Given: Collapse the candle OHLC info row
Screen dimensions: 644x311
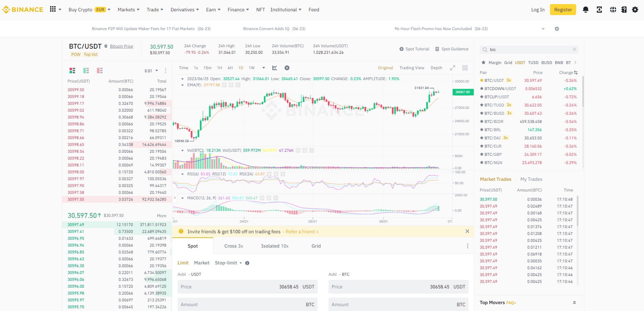Looking at the screenshot, I should 182,79.
